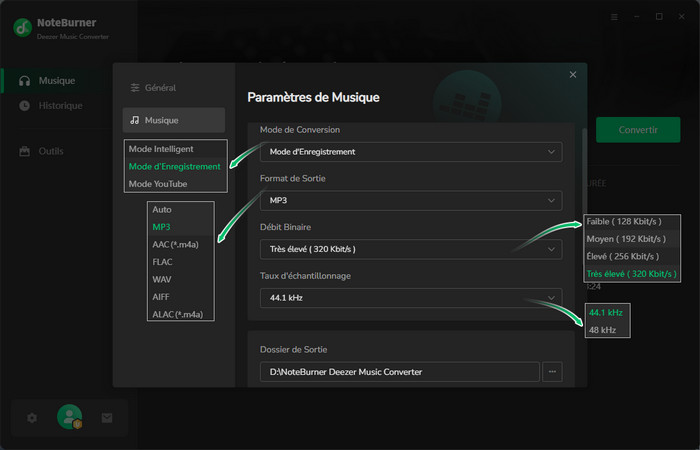
Task: Select the Musique settings tab
Action: [174, 120]
